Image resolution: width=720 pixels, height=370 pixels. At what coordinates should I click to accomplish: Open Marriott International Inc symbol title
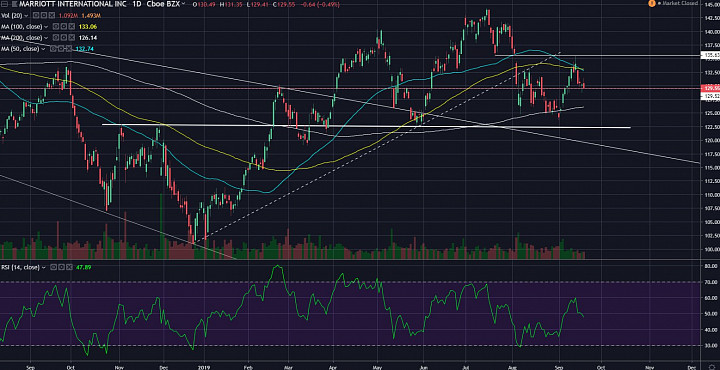click(73, 4)
